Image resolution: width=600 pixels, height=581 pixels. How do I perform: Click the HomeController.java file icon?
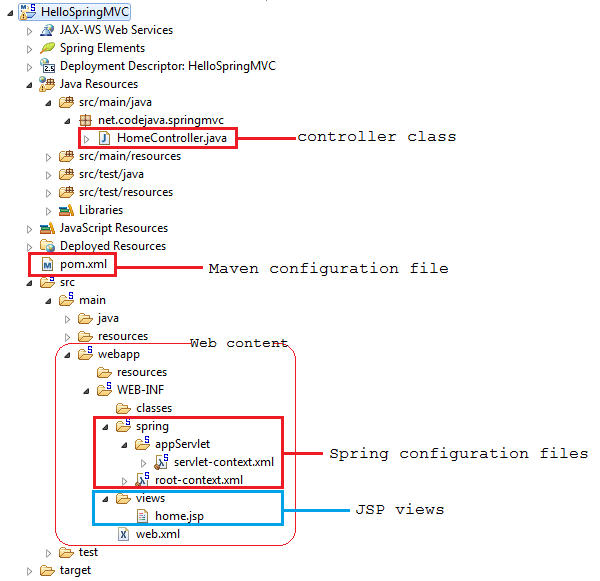point(104,138)
